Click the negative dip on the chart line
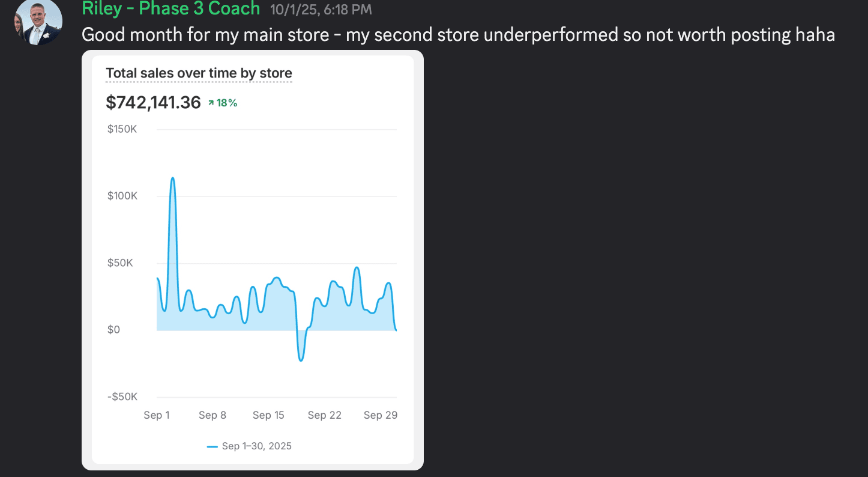 coord(301,359)
